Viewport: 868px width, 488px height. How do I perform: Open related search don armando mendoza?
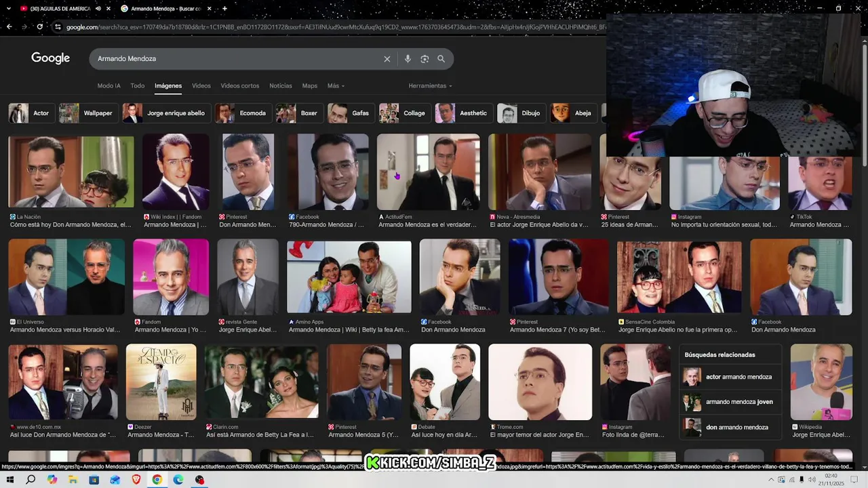click(x=730, y=428)
